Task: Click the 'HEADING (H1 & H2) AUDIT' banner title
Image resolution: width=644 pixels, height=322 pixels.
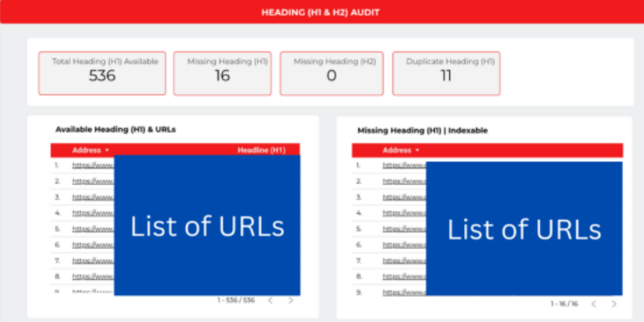Action: pyautogui.click(x=321, y=12)
